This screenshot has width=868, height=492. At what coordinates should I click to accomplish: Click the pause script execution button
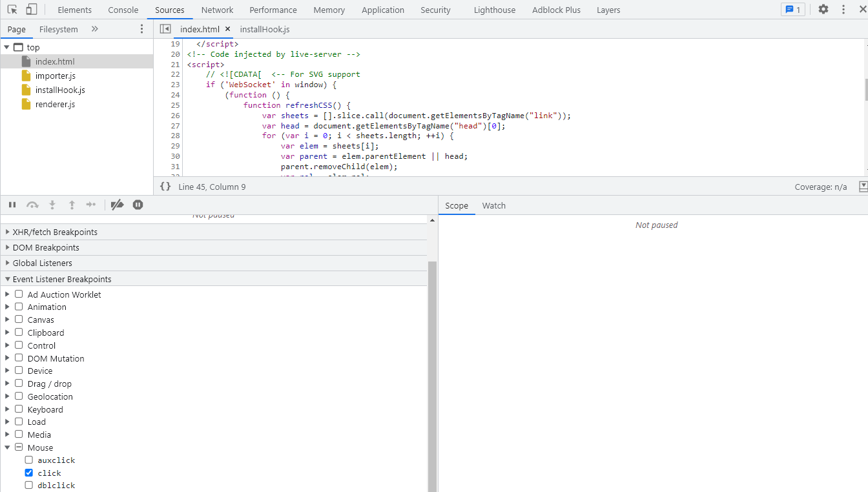pyautogui.click(x=12, y=205)
